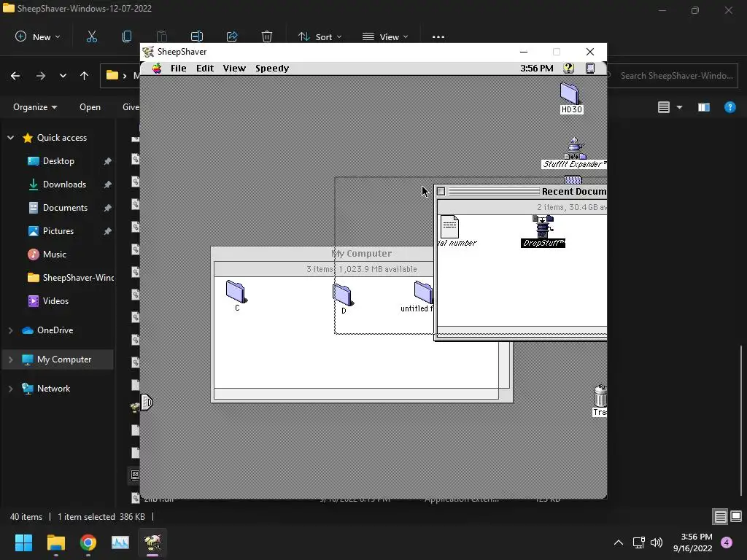
Task: Switch to large thumbnails view icon
Action: click(x=736, y=516)
